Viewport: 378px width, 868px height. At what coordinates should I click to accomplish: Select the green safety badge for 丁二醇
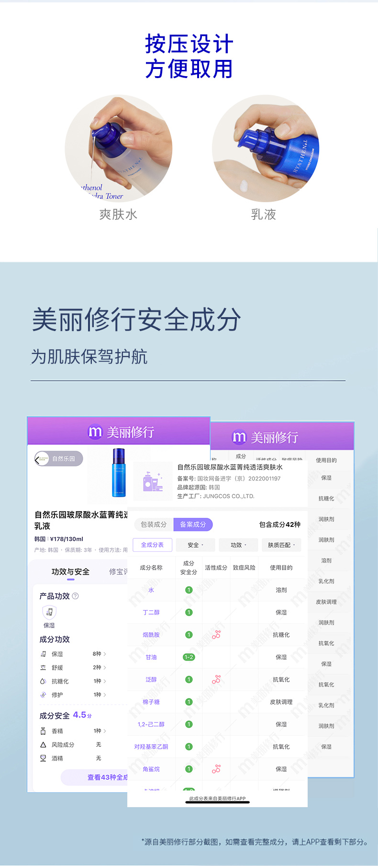tap(189, 612)
